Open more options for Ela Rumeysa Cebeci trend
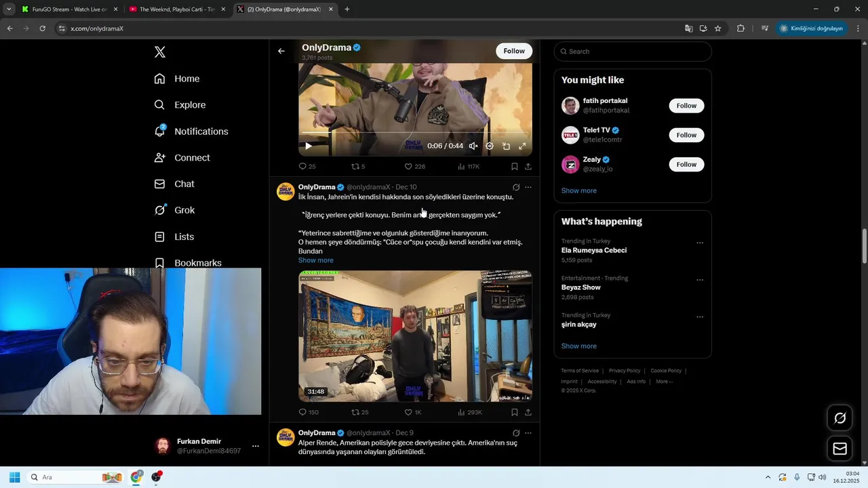The height and width of the screenshot is (488, 868). (x=700, y=243)
